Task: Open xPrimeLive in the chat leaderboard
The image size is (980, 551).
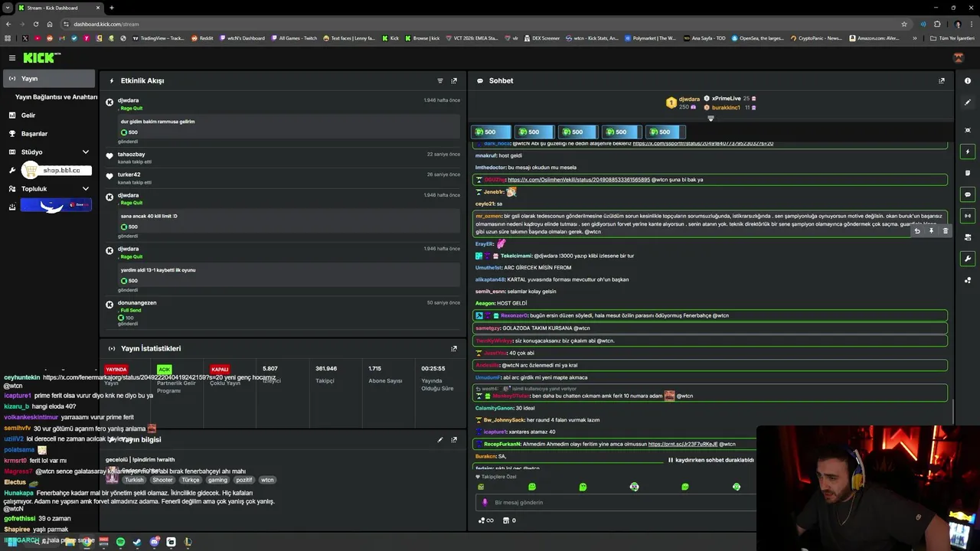Action: [x=726, y=98]
